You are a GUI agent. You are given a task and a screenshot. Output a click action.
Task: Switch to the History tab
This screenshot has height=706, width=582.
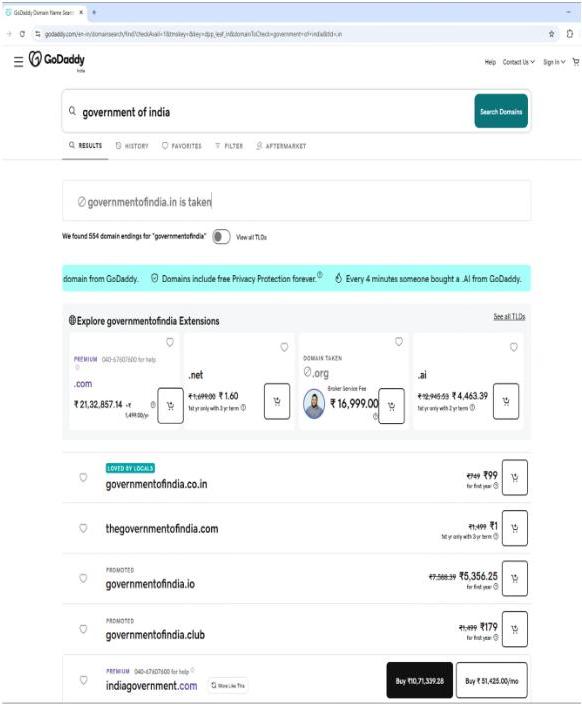132,146
